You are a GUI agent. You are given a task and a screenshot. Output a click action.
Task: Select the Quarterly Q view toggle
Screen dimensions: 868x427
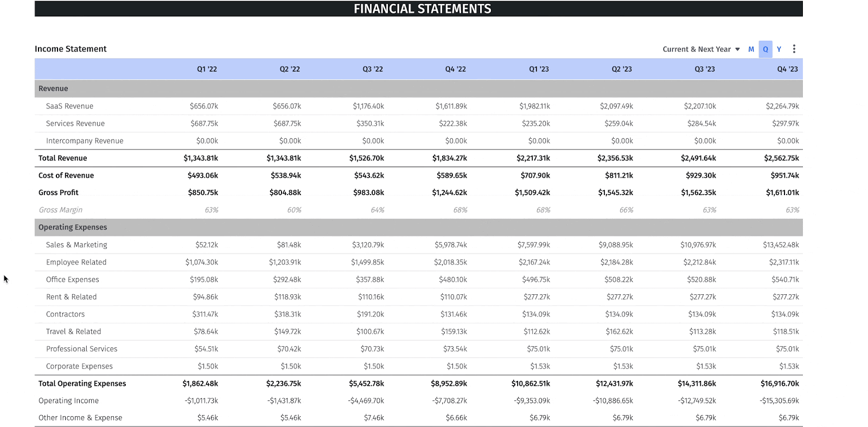pos(765,49)
